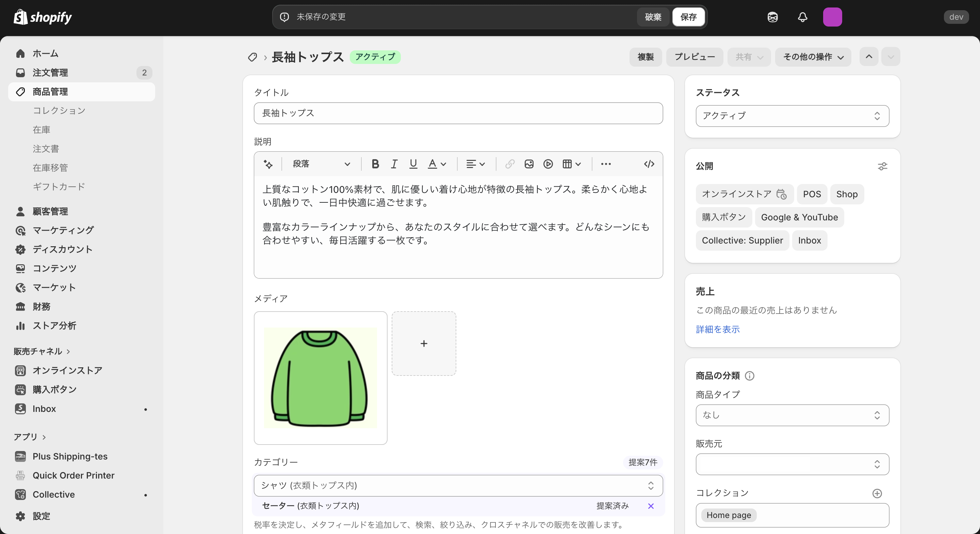Screen dimensions: 980x534
Task: Open 公開 channel settings via the sliders icon
Action: (x=883, y=166)
